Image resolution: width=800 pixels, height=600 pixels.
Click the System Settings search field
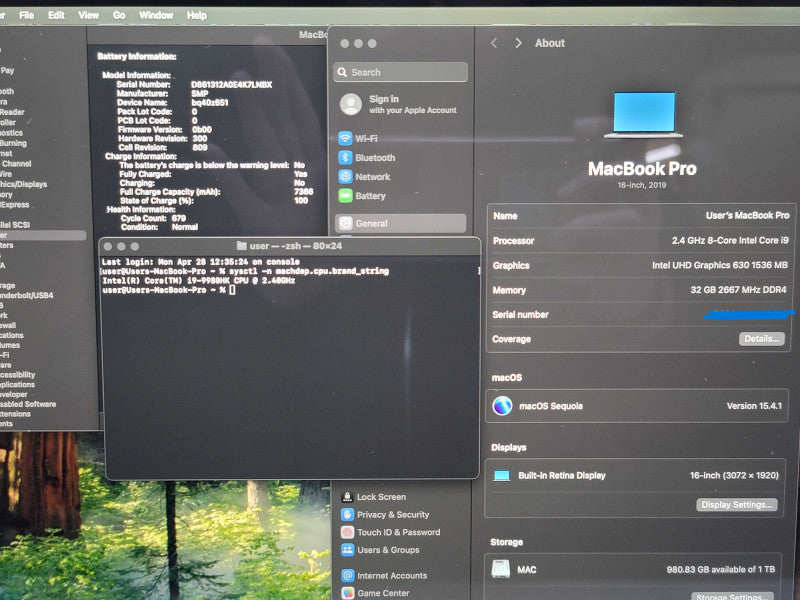401,72
